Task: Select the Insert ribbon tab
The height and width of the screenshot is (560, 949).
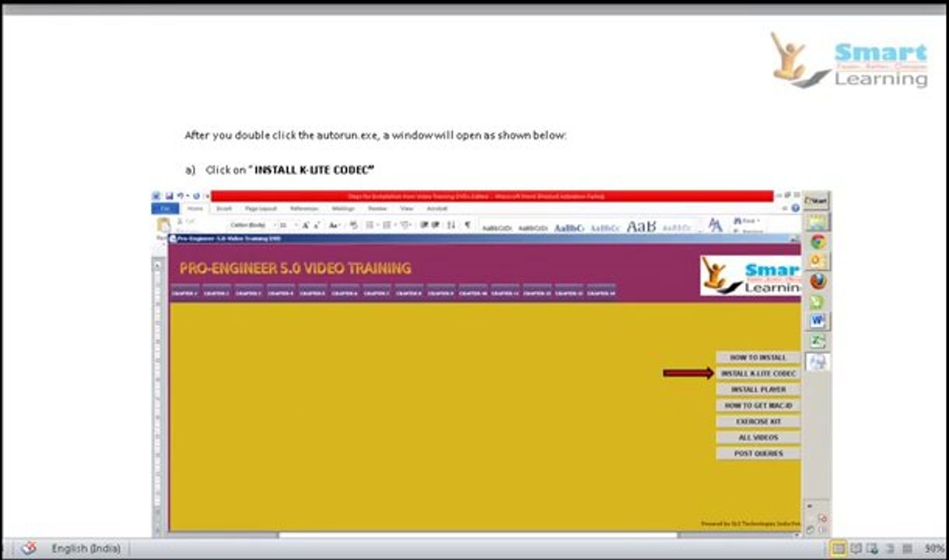Action: [224, 208]
